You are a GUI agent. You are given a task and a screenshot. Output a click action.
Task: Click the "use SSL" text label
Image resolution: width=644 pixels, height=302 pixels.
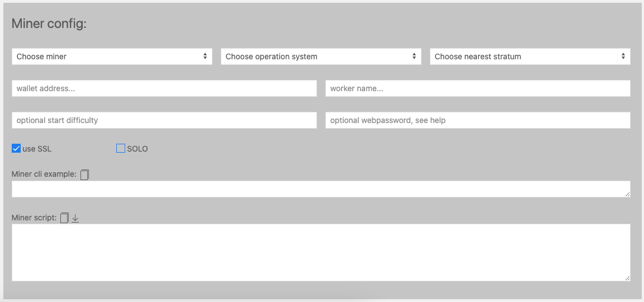click(37, 149)
